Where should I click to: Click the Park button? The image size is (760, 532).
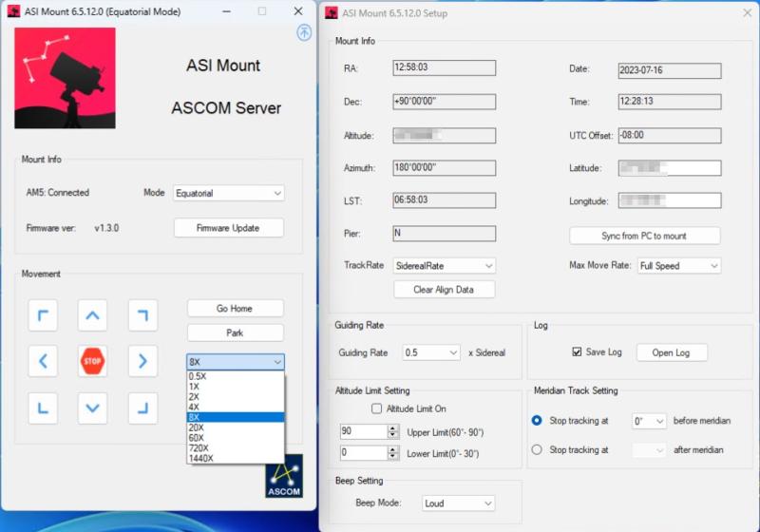(235, 332)
